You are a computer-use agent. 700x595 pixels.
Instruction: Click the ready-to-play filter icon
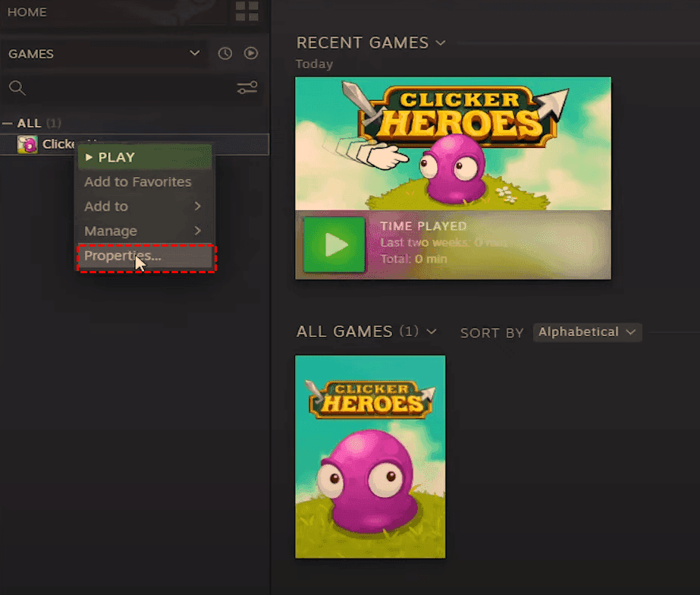(x=251, y=53)
